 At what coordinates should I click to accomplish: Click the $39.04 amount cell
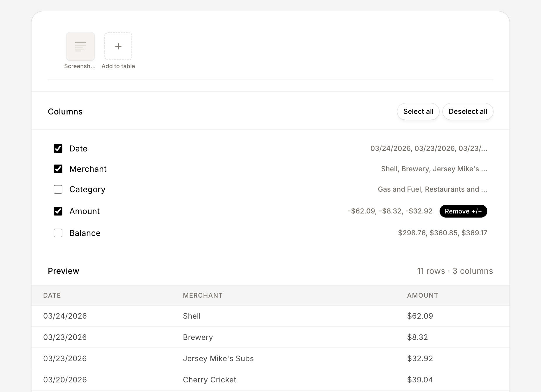pyautogui.click(x=420, y=380)
